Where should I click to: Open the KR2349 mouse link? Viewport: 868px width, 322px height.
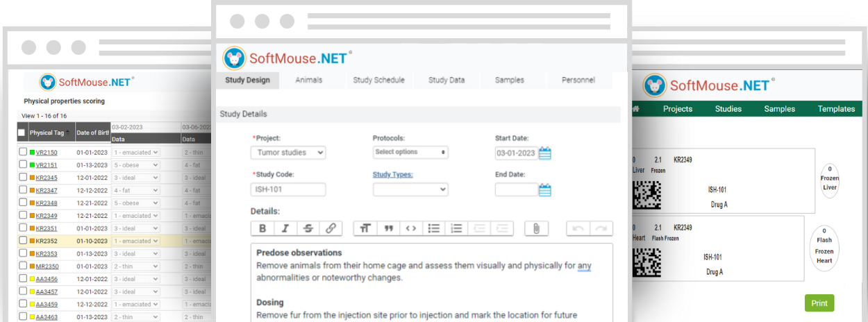point(47,216)
